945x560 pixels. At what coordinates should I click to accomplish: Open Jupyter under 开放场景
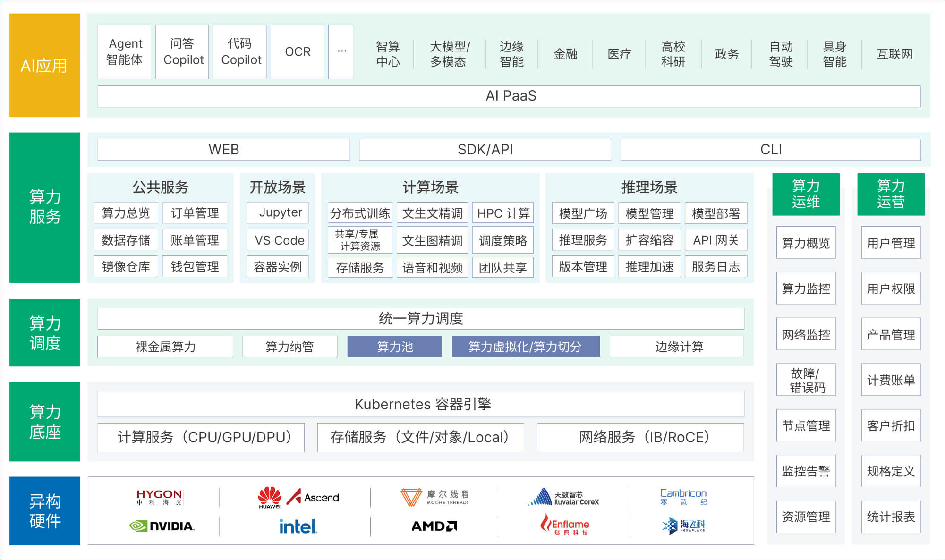click(277, 213)
